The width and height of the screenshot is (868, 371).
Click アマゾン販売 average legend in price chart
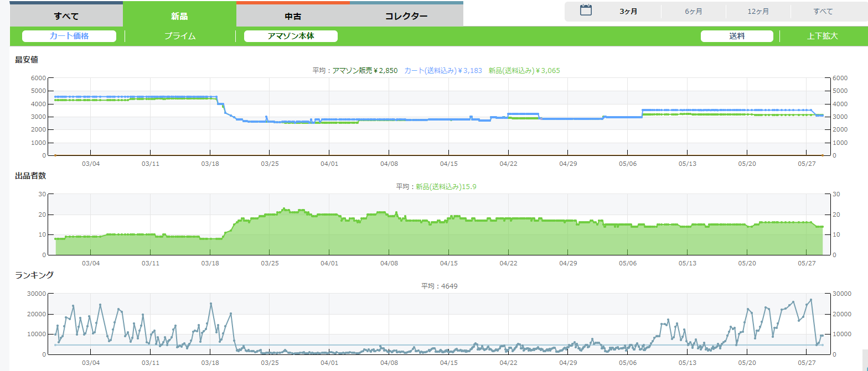365,70
